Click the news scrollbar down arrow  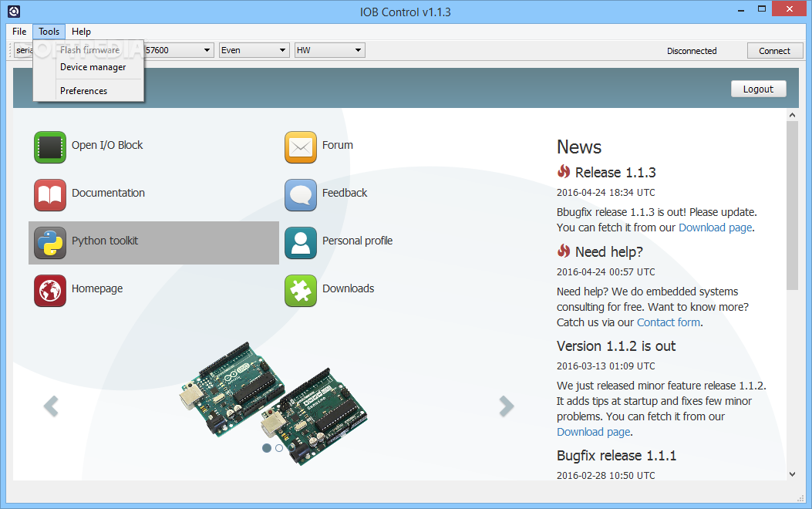pyautogui.click(x=792, y=474)
